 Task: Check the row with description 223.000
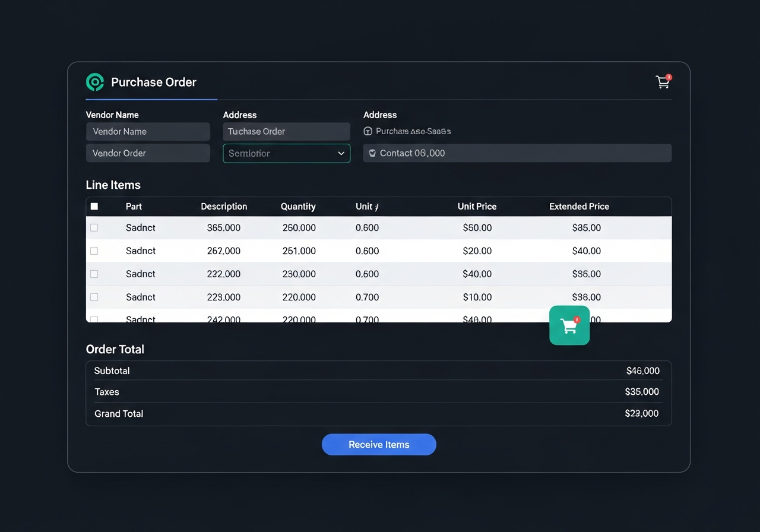click(94, 297)
